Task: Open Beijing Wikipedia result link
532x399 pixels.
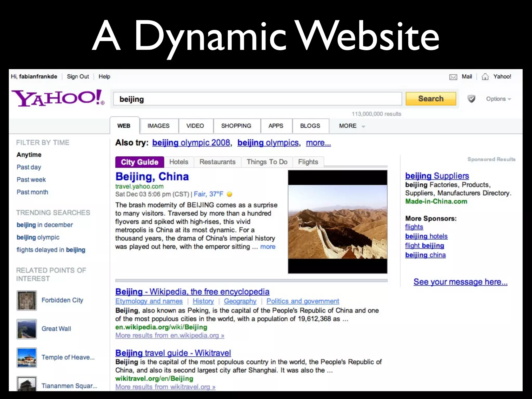Action: (192, 292)
